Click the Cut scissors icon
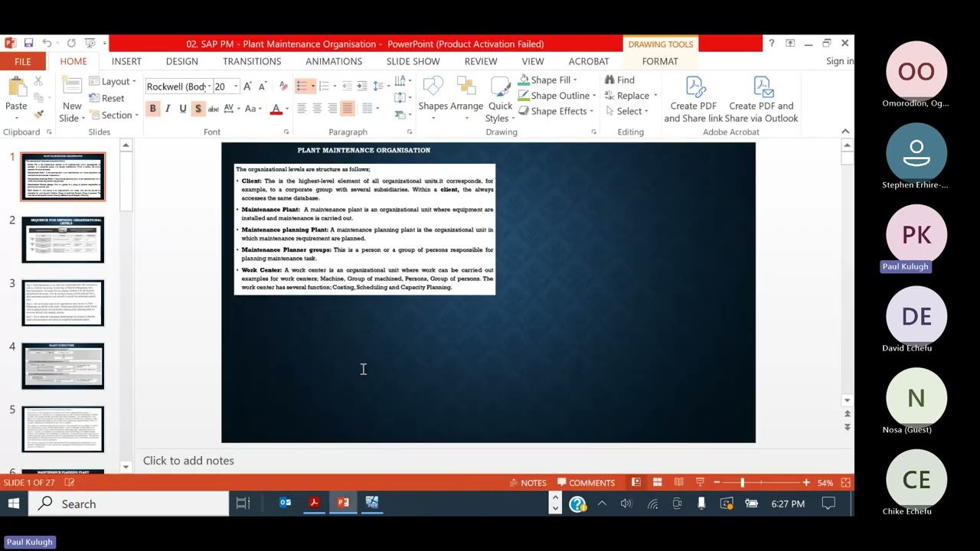980x551 pixels. point(39,81)
